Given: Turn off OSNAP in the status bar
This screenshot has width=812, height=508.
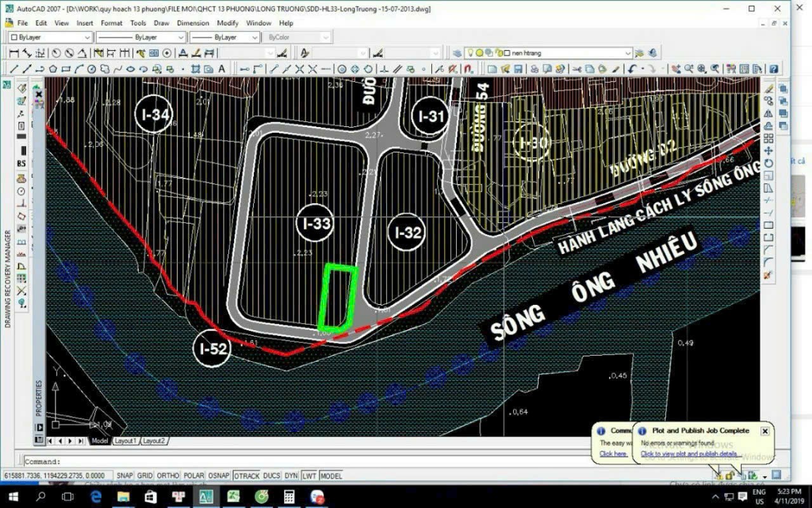Looking at the screenshot, I should 219,475.
